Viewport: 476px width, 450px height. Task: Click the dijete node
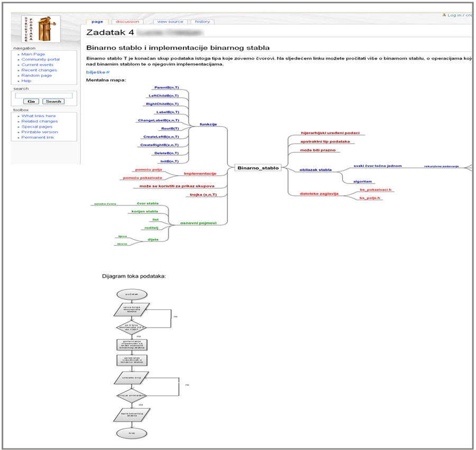tap(153, 239)
